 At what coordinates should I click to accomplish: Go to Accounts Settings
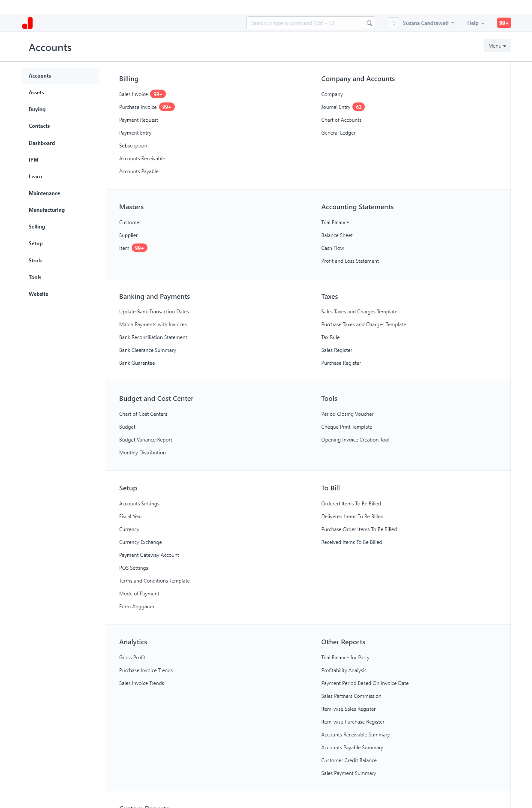coord(139,504)
